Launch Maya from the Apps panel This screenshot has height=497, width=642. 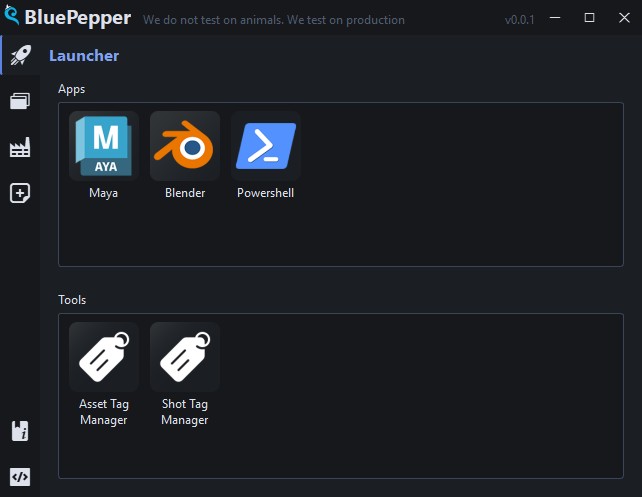click(104, 146)
